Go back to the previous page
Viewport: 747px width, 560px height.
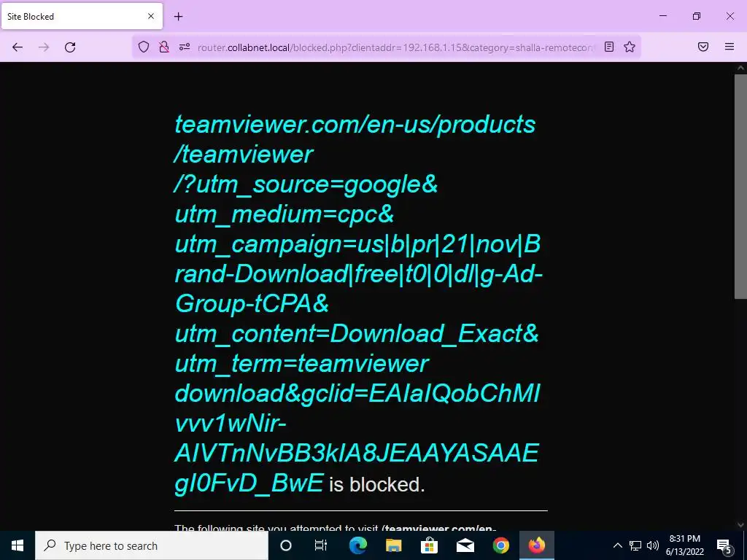click(x=18, y=47)
